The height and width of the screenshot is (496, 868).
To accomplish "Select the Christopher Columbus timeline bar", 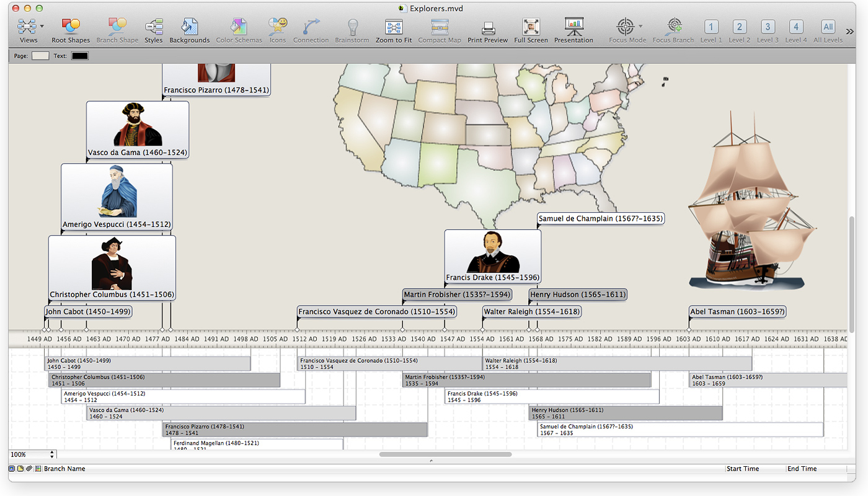I will coord(164,380).
